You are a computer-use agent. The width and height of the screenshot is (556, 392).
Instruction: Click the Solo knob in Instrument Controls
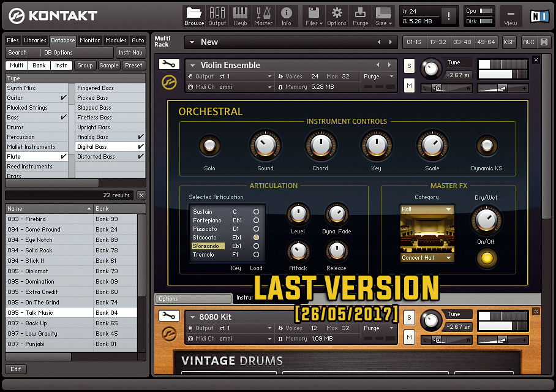209,145
